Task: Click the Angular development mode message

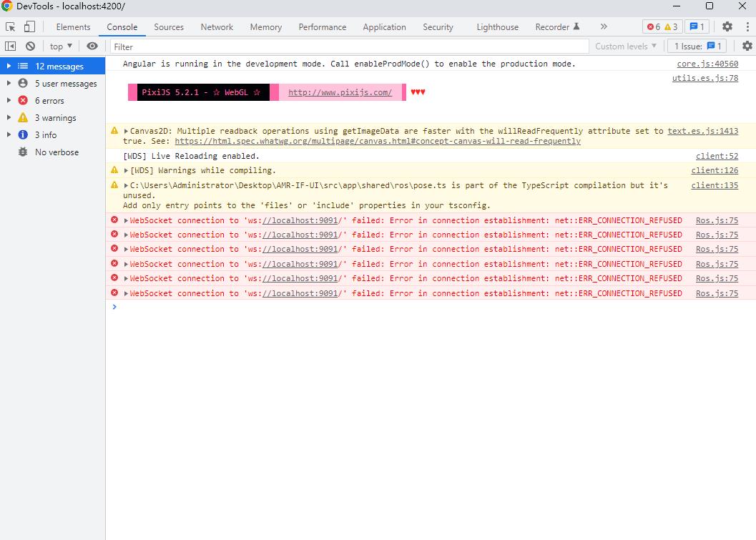Action: 349,64
